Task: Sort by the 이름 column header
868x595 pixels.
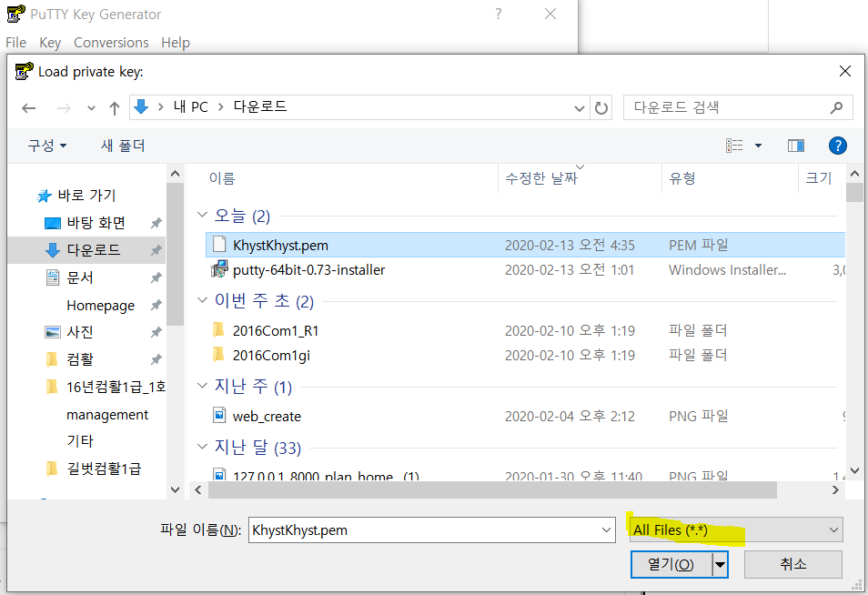Action: coord(221,177)
